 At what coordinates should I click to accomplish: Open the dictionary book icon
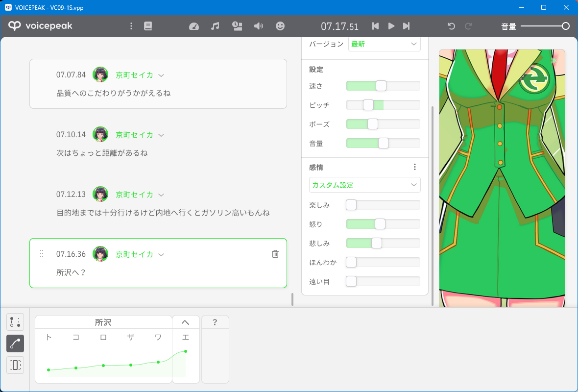[x=148, y=26]
